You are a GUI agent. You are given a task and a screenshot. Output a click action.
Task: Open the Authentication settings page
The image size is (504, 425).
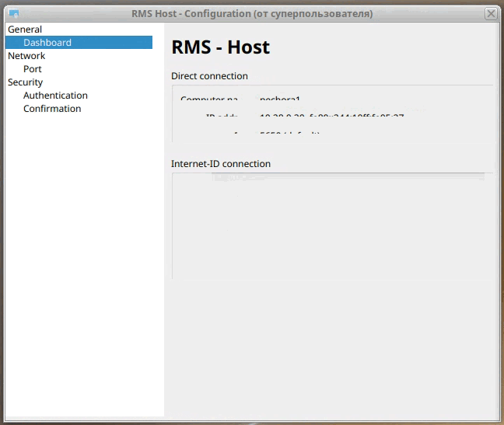(x=55, y=96)
